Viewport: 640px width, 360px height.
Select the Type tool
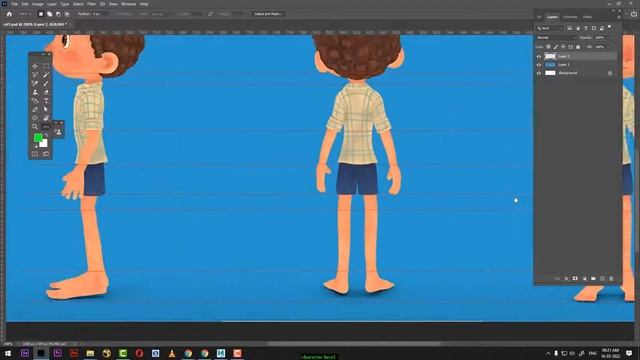[46, 100]
